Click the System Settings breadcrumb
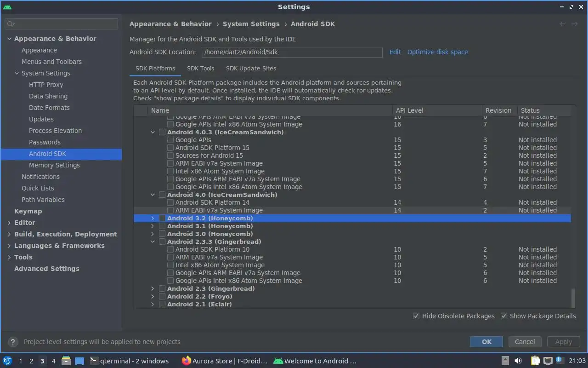588x368 pixels. [251, 24]
